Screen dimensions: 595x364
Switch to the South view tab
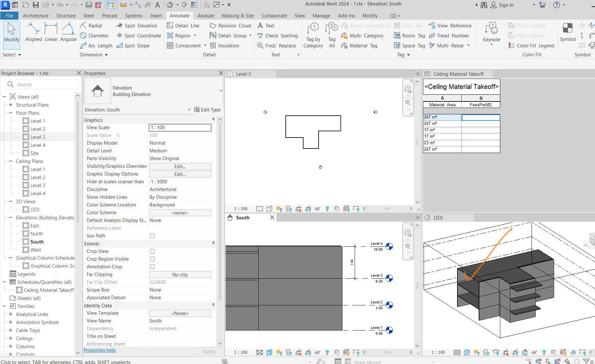click(243, 217)
